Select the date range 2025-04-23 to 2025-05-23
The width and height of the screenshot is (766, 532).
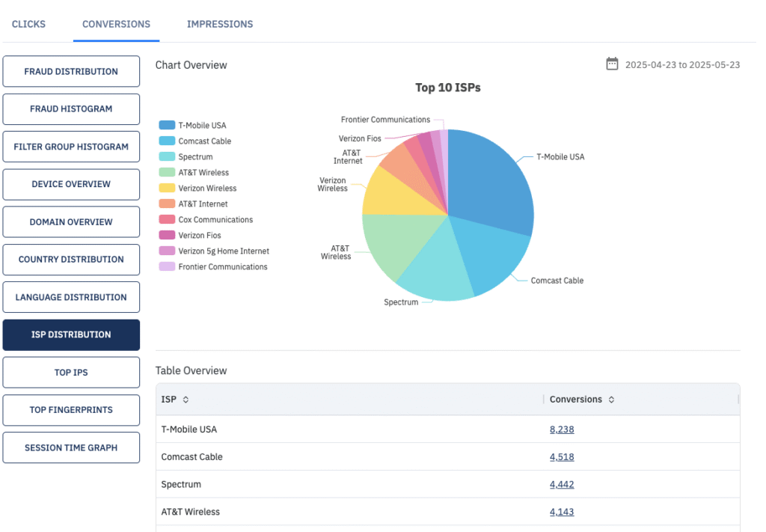[x=682, y=64]
